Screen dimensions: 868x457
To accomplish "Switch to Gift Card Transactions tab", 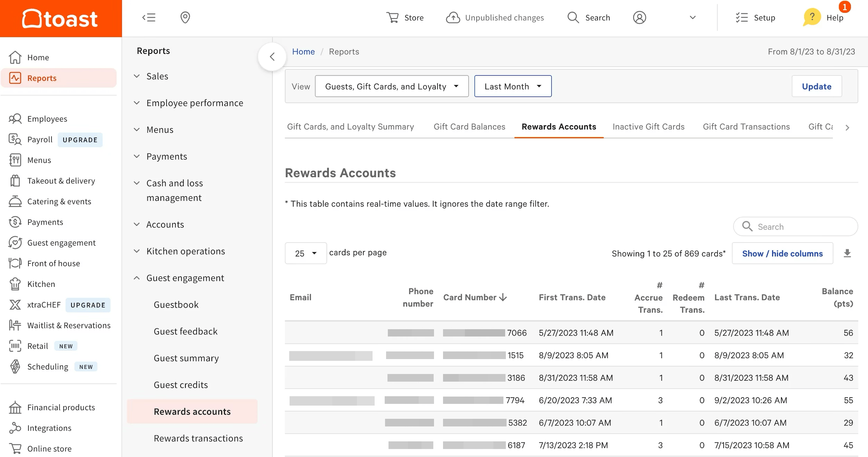I will (x=746, y=127).
